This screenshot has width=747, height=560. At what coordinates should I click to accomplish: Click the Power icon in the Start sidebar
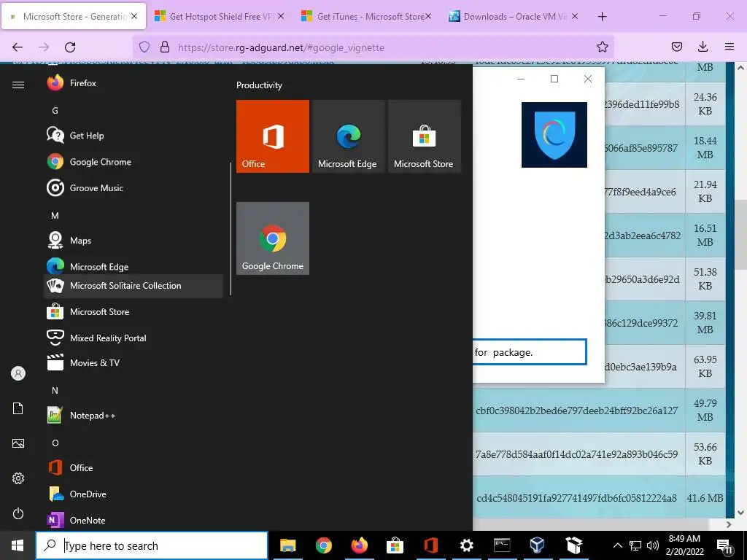coord(18,513)
